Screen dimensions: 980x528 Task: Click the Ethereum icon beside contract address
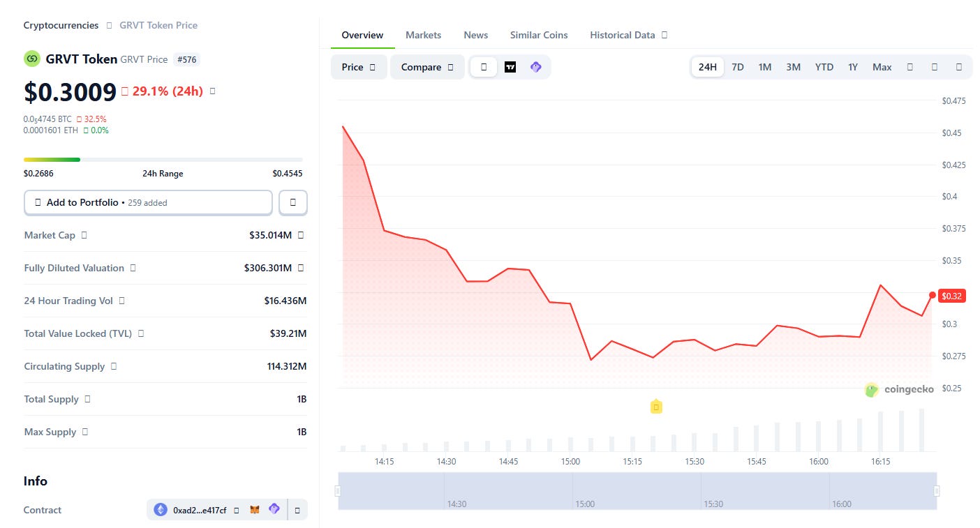[161, 510]
